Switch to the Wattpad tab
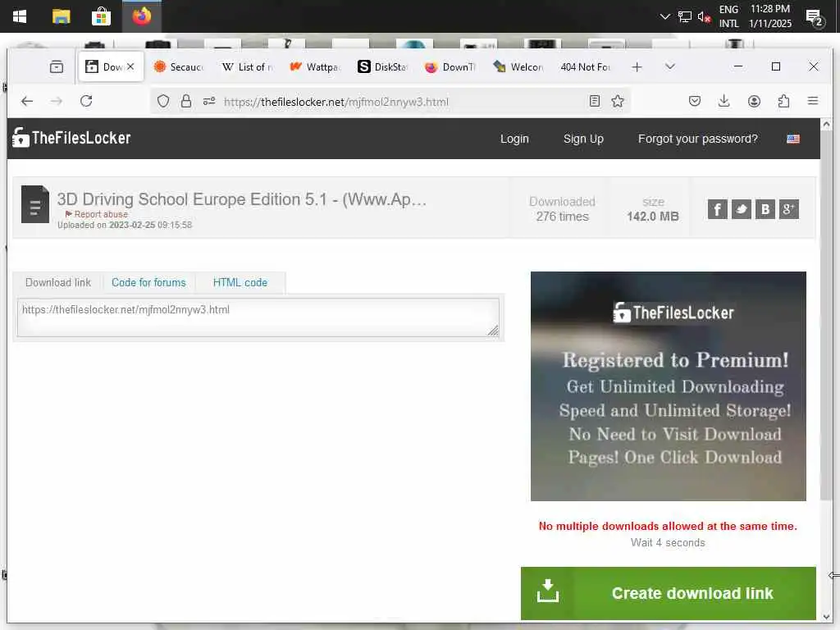The width and height of the screenshot is (840, 630). (316, 67)
